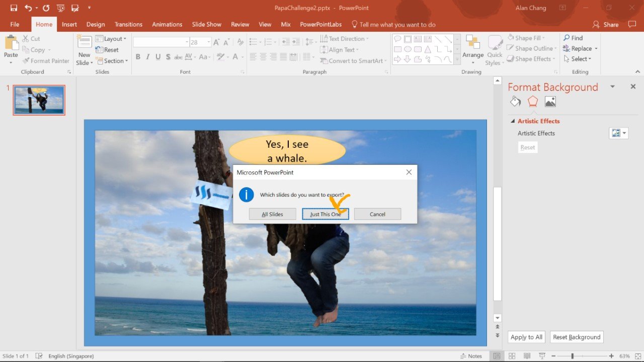The image size is (644, 362).
Task: Click the Paste clipboard icon
Action: [x=11, y=43]
